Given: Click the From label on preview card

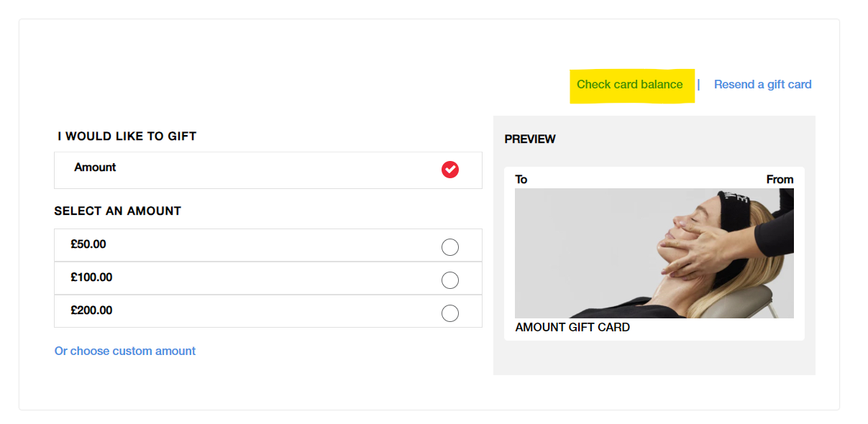Looking at the screenshot, I should (x=780, y=180).
